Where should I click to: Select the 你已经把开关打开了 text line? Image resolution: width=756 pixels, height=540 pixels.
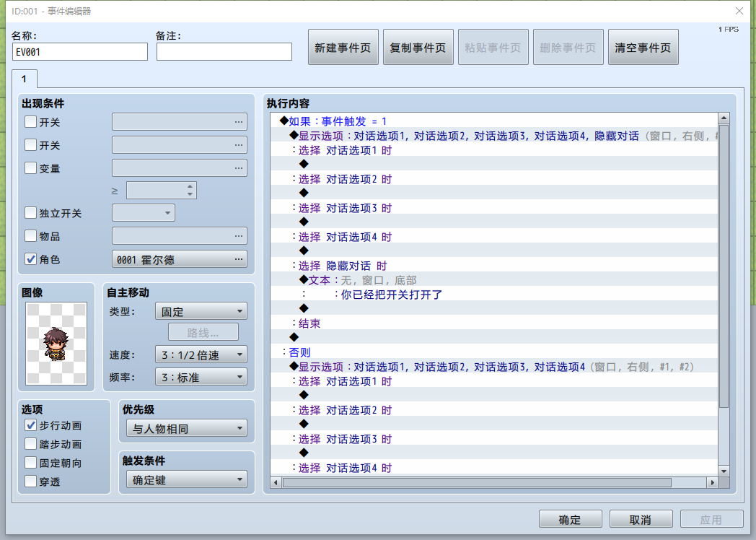click(x=494, y=295)
